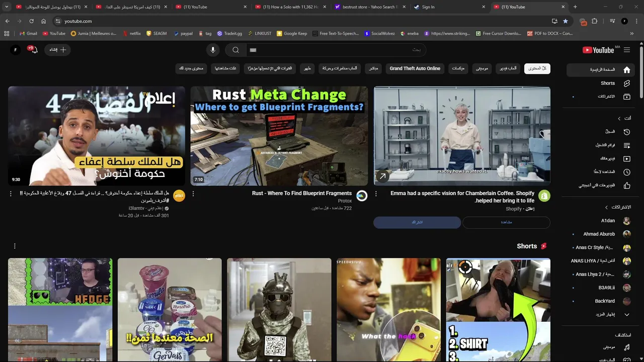The width and height of the screenshot is (644, 362).
Task: Open the Shopify advertiser avatar
Action: [544, 196]
